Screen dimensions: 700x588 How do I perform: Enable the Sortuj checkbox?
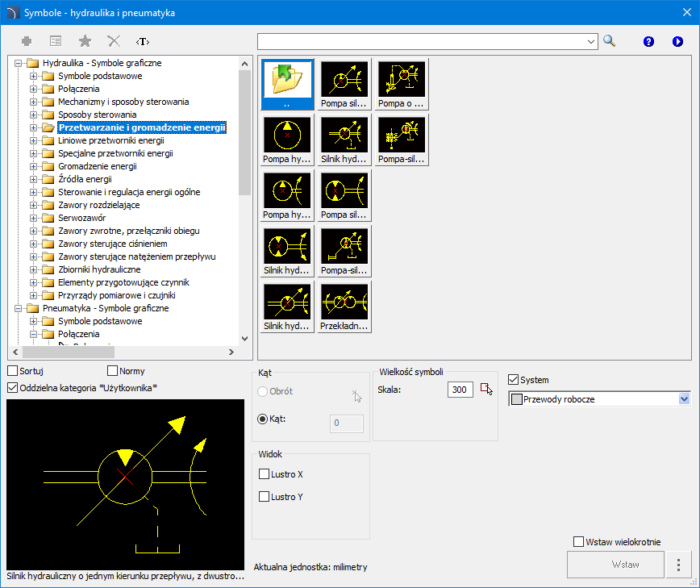(13, 371)
